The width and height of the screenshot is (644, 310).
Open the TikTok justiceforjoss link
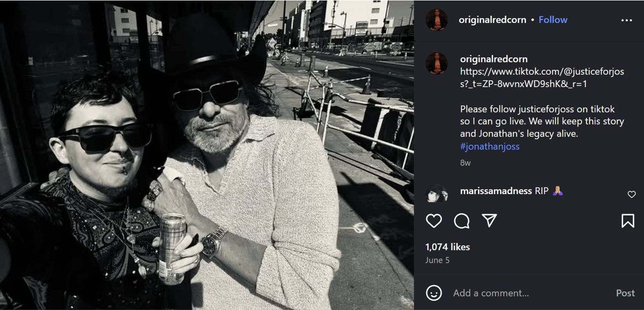tap(542, 78)
